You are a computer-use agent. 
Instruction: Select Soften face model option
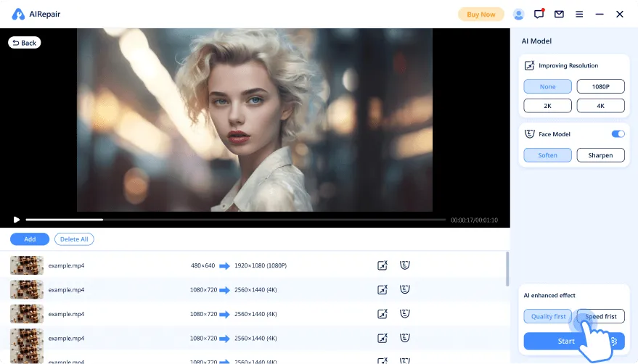point(547,155)
